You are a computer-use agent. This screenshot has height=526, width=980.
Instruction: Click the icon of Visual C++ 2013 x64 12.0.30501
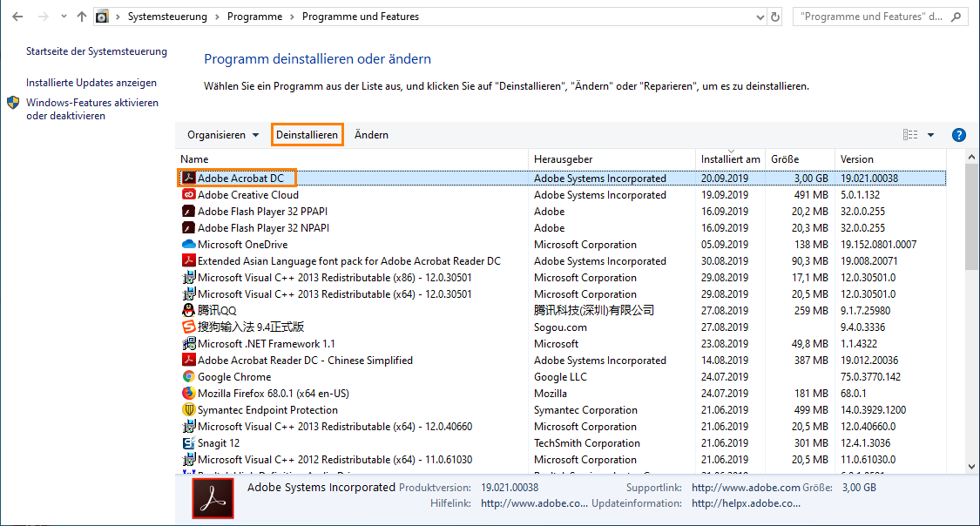click(189, 294)
